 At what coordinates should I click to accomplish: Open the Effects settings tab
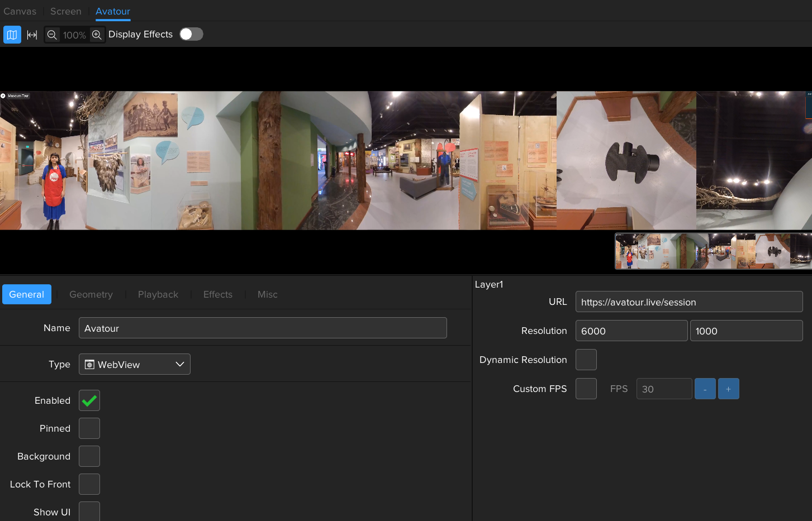point(218,294)
